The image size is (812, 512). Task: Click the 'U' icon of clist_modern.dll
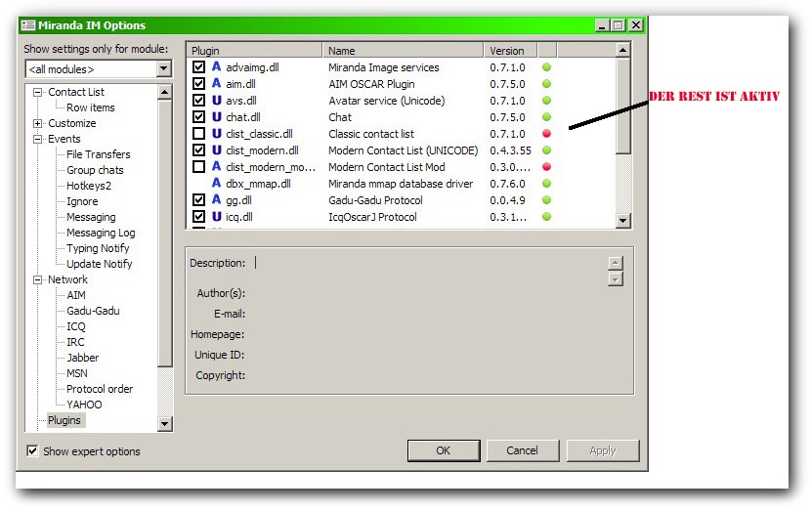[x=217, y=150]
